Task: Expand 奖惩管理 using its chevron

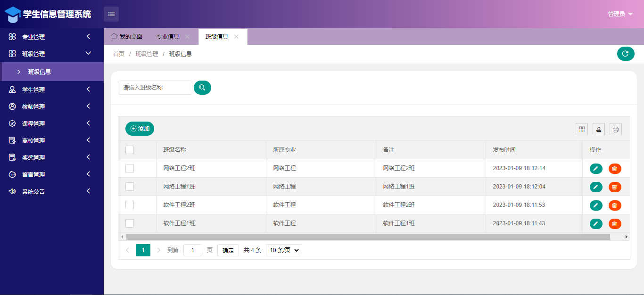Action: coord(88,157)
